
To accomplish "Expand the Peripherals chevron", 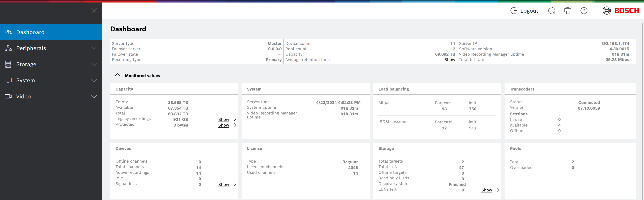I will 94,48.
